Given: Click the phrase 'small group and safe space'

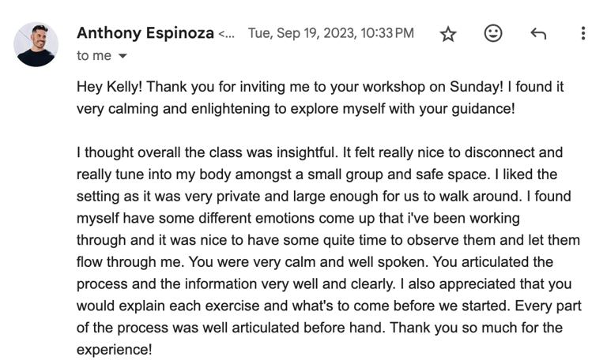Looking at the screenshot, I should click(398, 174).
